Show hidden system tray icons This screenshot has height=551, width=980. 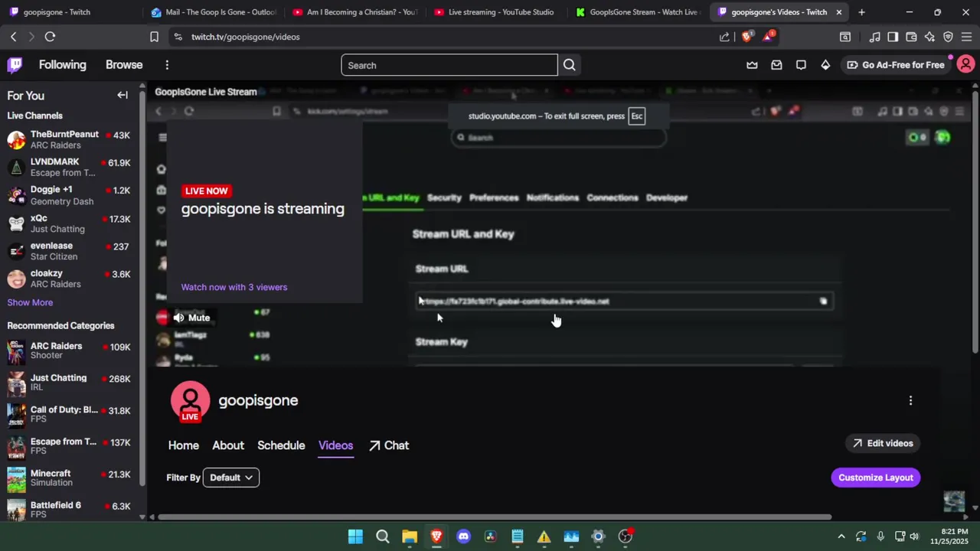[x=841, y=536]
